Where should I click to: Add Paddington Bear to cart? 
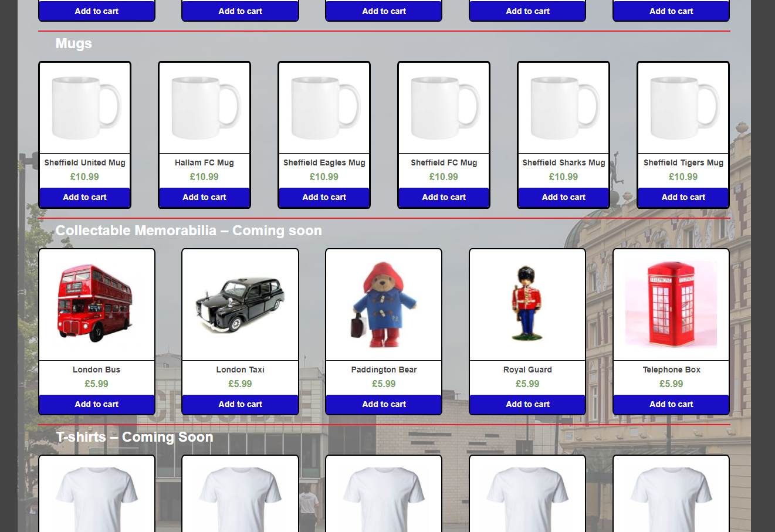[383, 404]
